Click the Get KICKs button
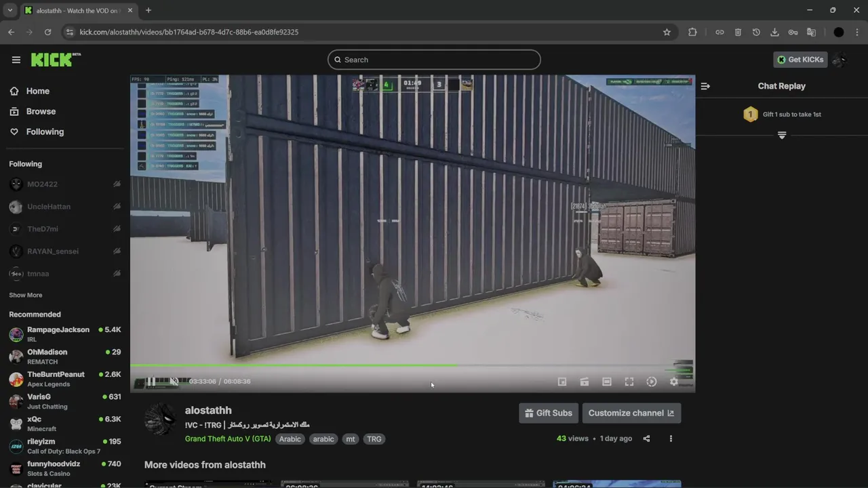Screen dimensions: 868x488 pos(800,60)
